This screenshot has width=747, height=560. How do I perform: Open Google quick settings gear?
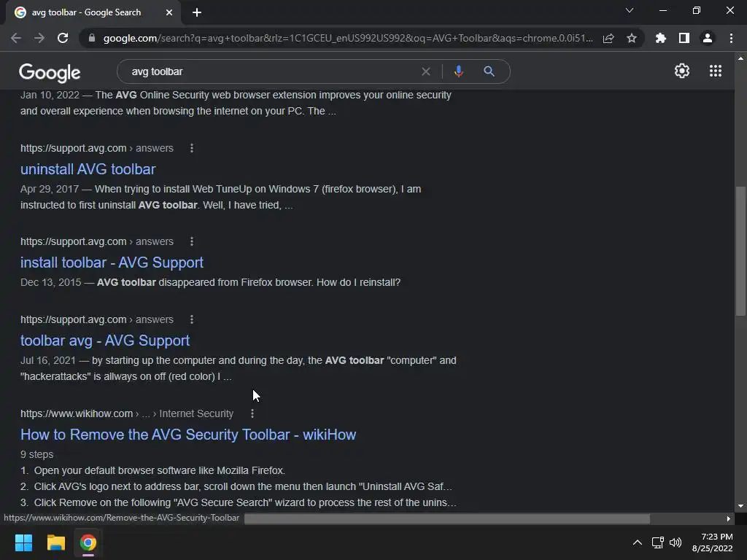coord(682,71)
